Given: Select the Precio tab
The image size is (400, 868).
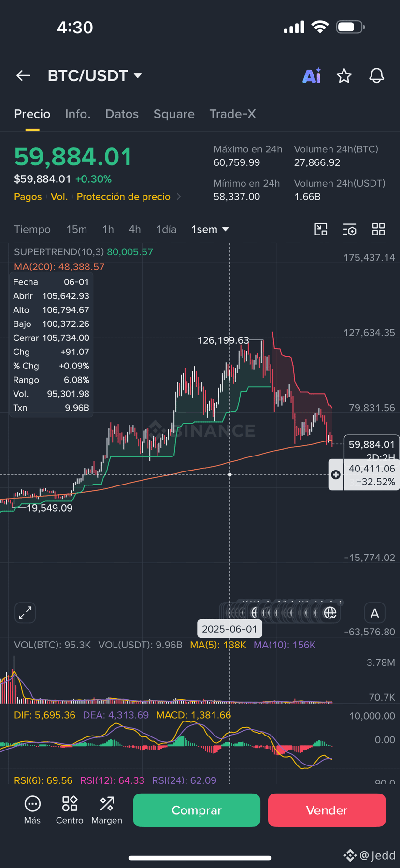Looking at the screenshot, I should (x=32, y=114).
